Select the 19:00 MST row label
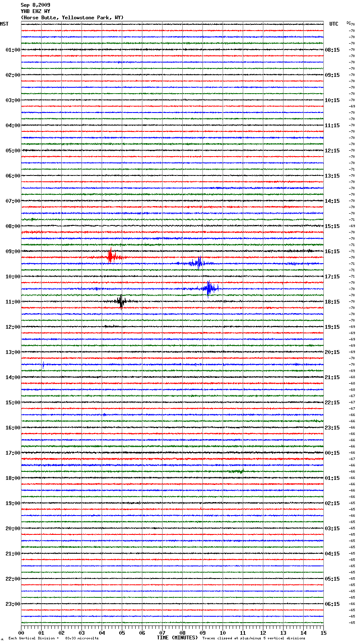This screenshot has height=644, width=357. (13, 503)
